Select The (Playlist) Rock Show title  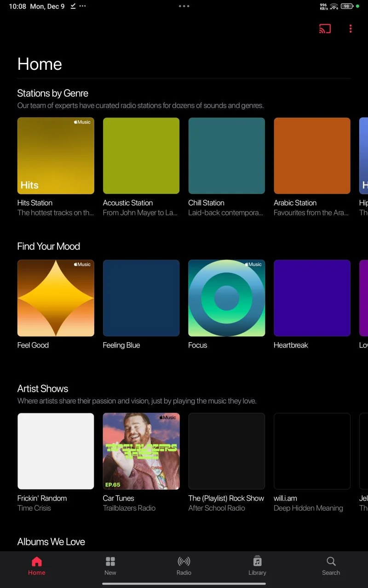click(x=226, y=498)
